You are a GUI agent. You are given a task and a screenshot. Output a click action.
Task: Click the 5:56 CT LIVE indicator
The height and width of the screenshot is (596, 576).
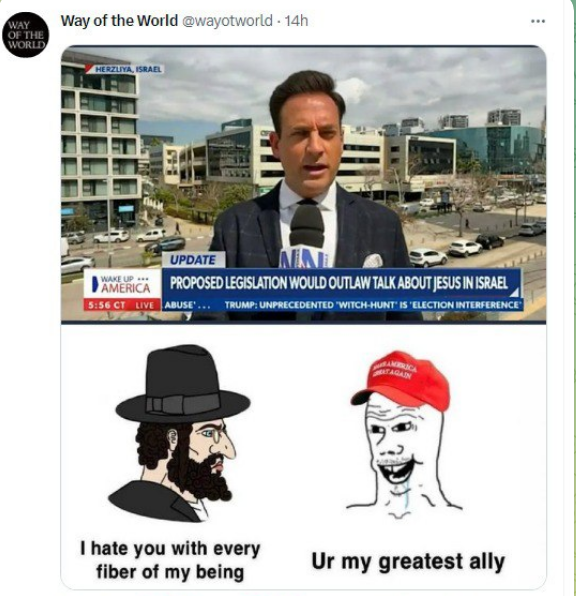[122, 305]
